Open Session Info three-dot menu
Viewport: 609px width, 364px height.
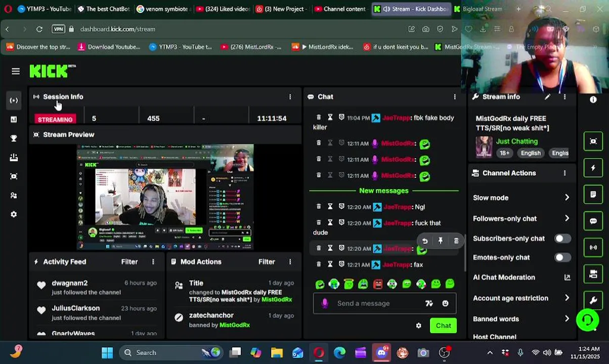290,97
